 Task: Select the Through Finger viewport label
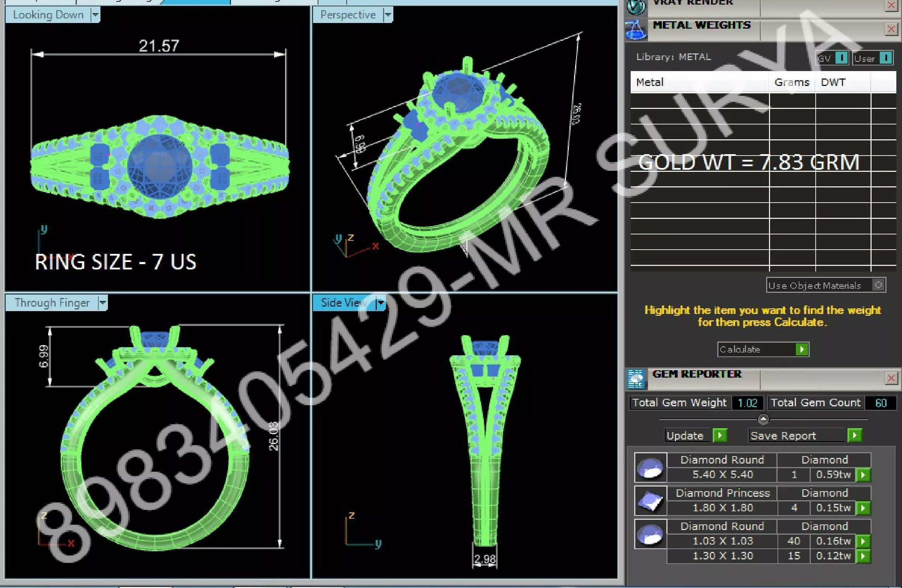pos(52,303)
